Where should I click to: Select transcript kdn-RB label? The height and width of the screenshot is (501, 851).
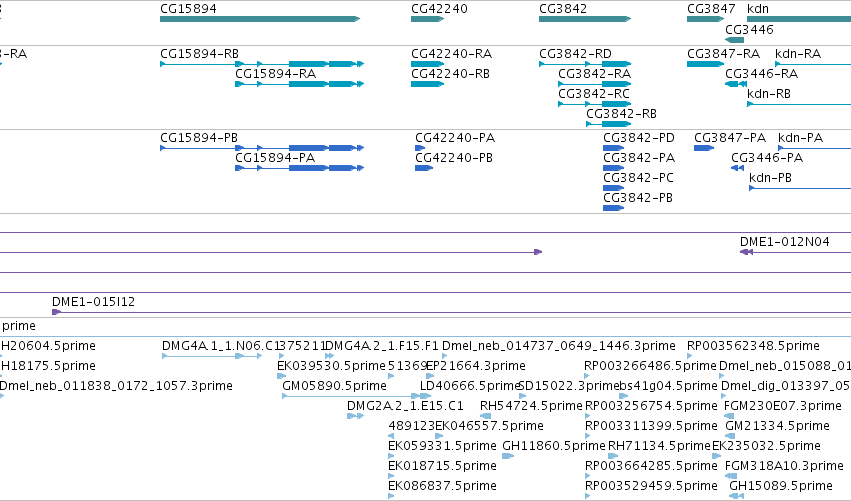(x=769, y=94)
